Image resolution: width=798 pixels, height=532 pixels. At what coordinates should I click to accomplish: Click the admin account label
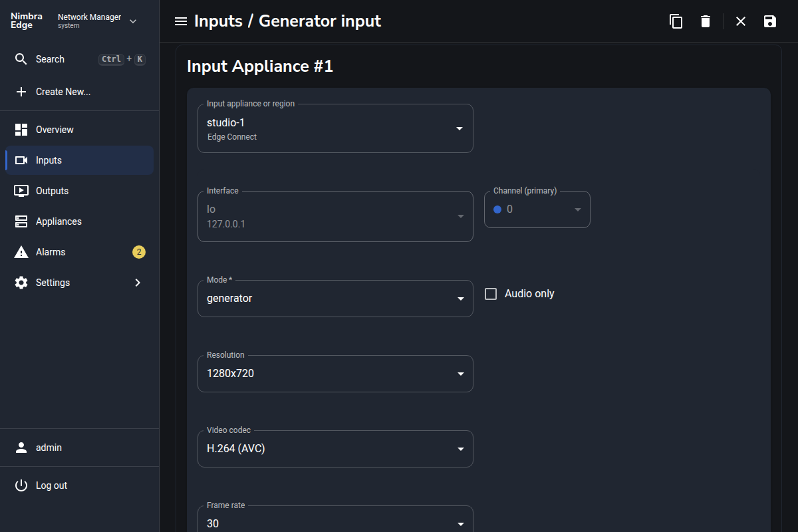point(49,448)
